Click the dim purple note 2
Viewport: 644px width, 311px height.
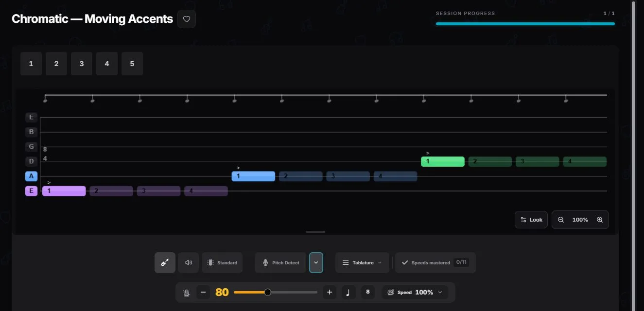pyautogui.click(x=111, y=191)
